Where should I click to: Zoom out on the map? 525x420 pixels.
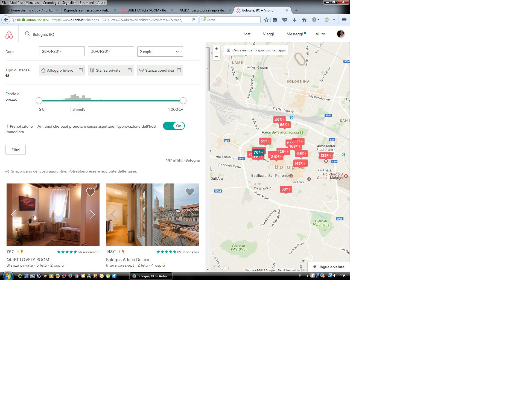pyautogui.click(x=217, y=57)
